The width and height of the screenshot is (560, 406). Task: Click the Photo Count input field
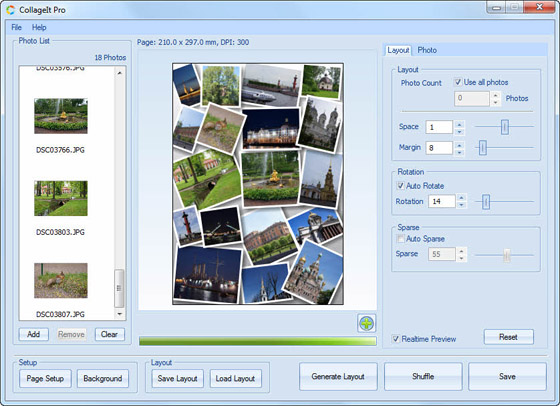(x=471, y=99)
